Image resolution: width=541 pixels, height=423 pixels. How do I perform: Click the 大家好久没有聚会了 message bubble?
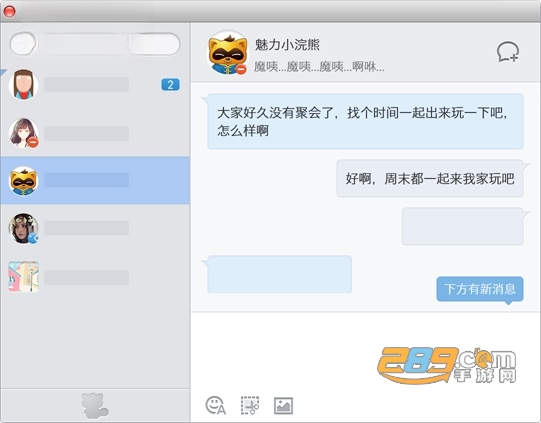click(365, 121)
